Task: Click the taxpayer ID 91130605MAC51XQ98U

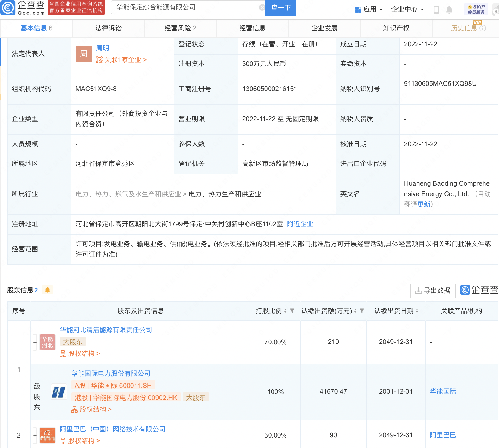Action: point(440,84)
